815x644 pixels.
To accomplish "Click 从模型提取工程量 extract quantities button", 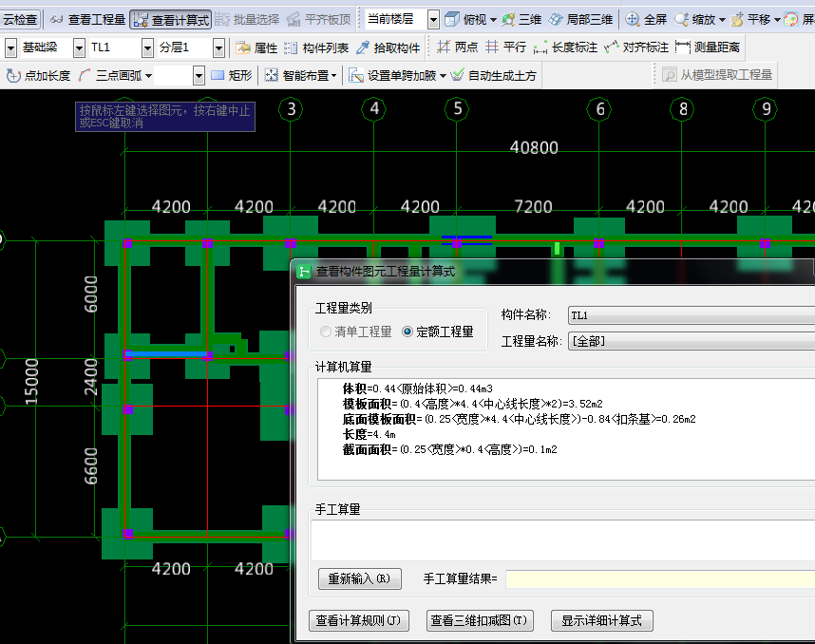I will pyautogui.click(x=718, y=75).
